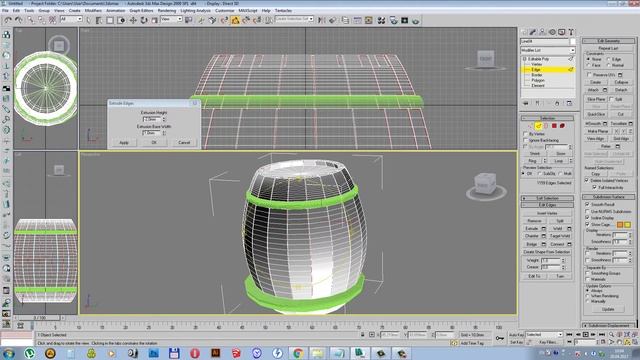Viewport: 640px width, 360px height.
Task: Click the Undo arrow in main toolbar
Action: (x=8, y=20)
